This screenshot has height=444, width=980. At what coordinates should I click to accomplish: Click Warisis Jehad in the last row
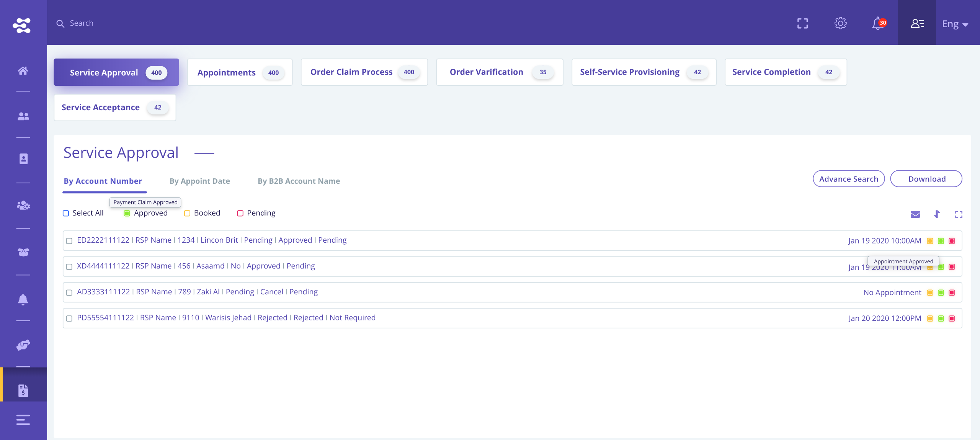(229, 318)
